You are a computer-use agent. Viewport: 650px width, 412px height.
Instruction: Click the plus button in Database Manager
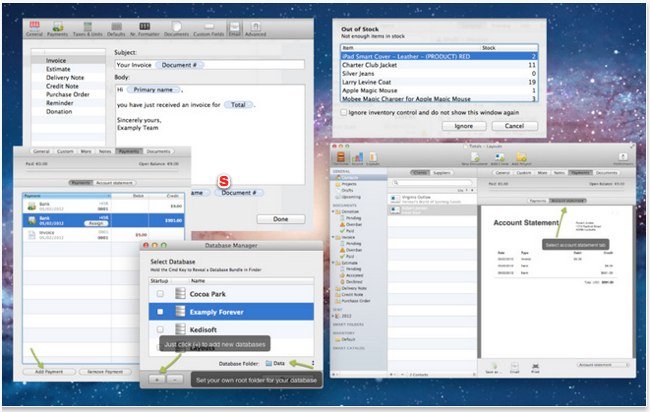tap(158, 381)
